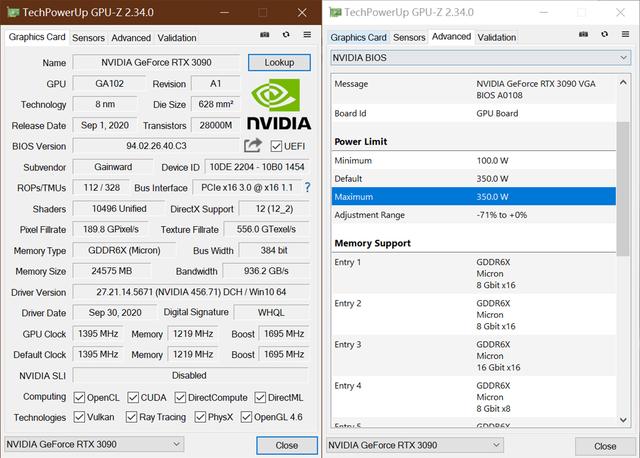Click the Digital Signature WHQL value
640x458 pixels.
click(271, 312)
